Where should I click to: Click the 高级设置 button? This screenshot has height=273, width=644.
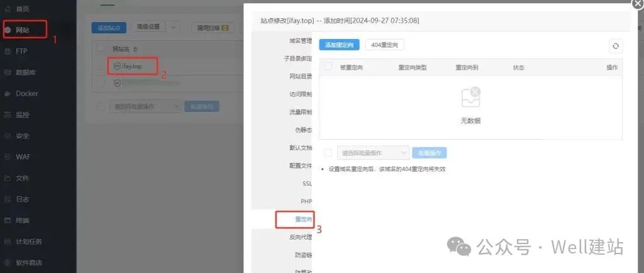point(148,27)
